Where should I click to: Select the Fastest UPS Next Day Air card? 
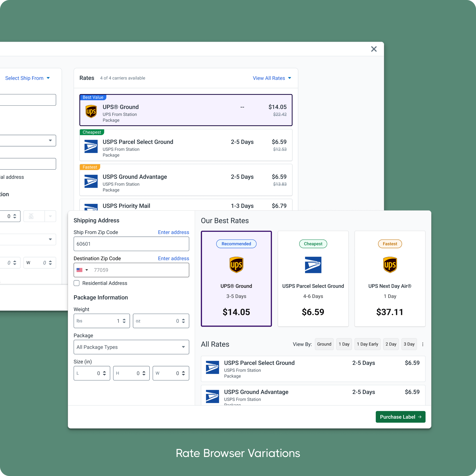[390, 279]
